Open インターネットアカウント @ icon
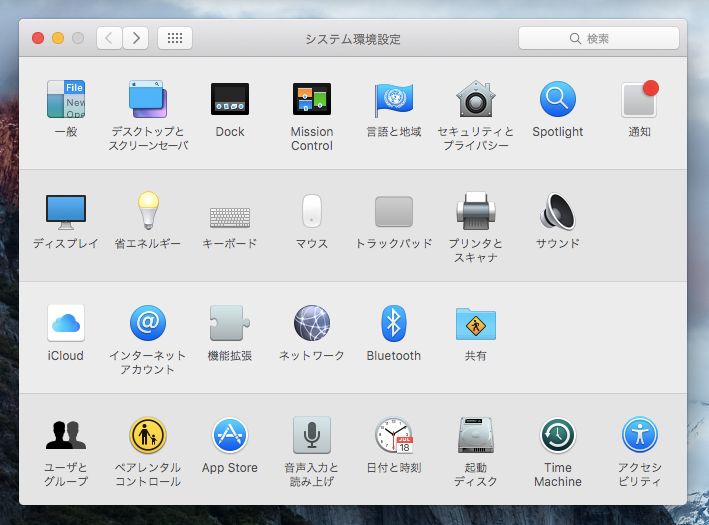Screen dimensions: 709x525 [x=148, y=323]
